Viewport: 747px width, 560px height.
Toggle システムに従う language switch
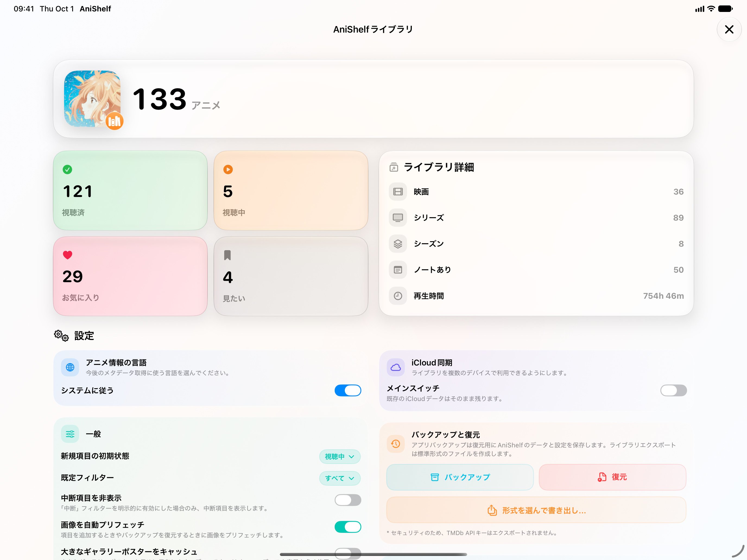tap(348, 390)
